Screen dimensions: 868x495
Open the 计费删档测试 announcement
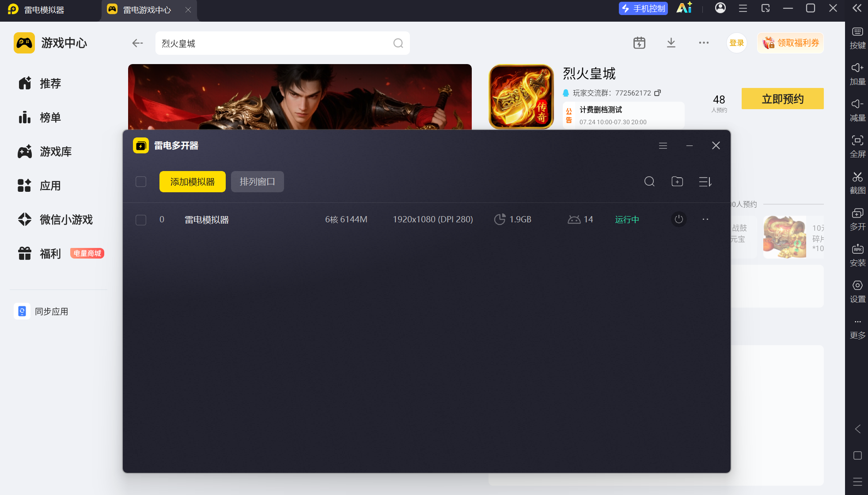tap(623, 115)
